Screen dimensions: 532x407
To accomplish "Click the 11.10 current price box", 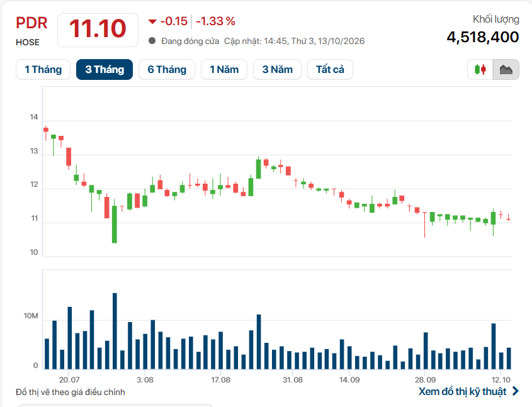I will point(98,30).
